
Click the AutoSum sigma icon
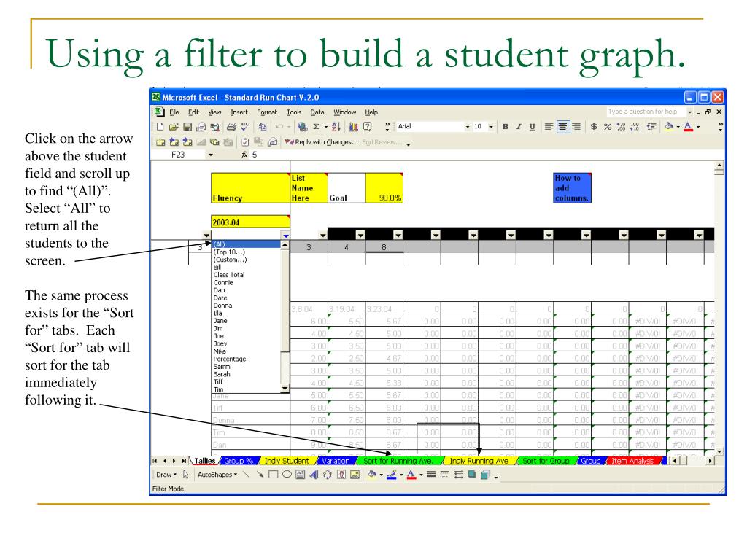[x=316, y=127]
